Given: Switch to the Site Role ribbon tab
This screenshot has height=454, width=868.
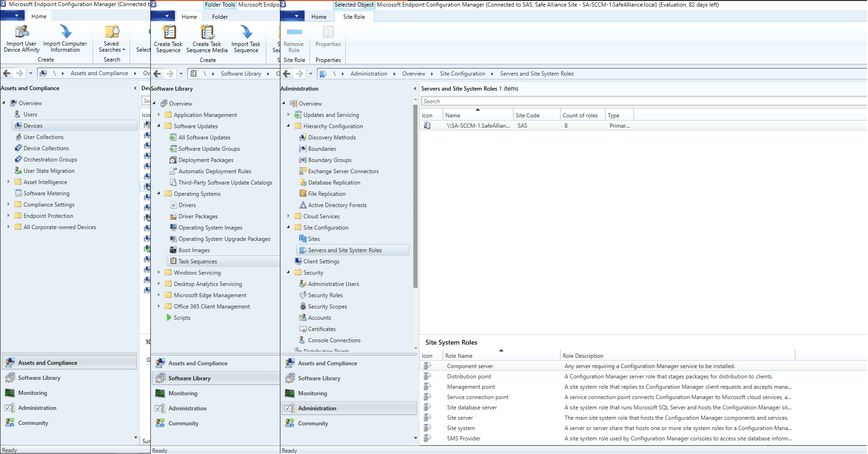Looking at the screenshot, I should pos(354,16).
